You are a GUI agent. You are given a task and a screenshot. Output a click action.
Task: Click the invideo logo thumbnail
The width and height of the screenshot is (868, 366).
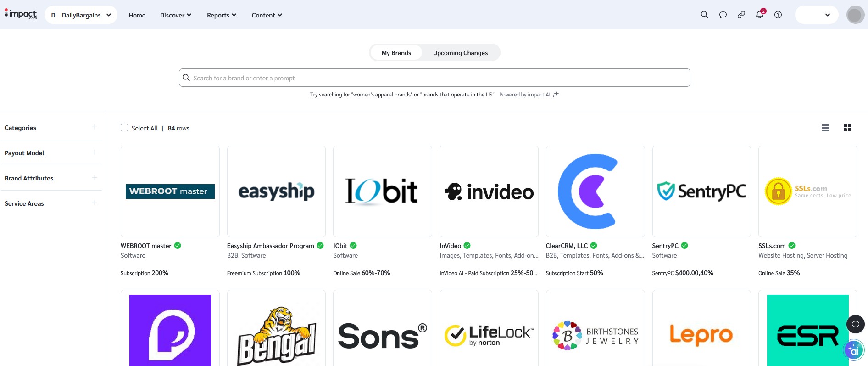[489, 191]
